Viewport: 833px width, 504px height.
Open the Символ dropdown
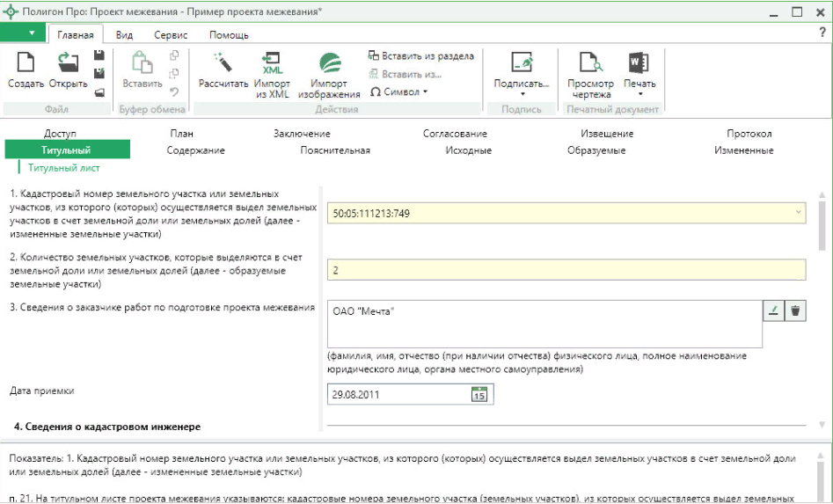coord(399,91)
